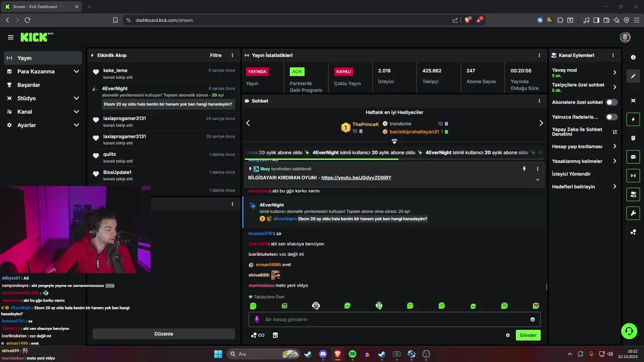Click the OBS icon in the taskbar
The image size is (644, 362).
426,354
